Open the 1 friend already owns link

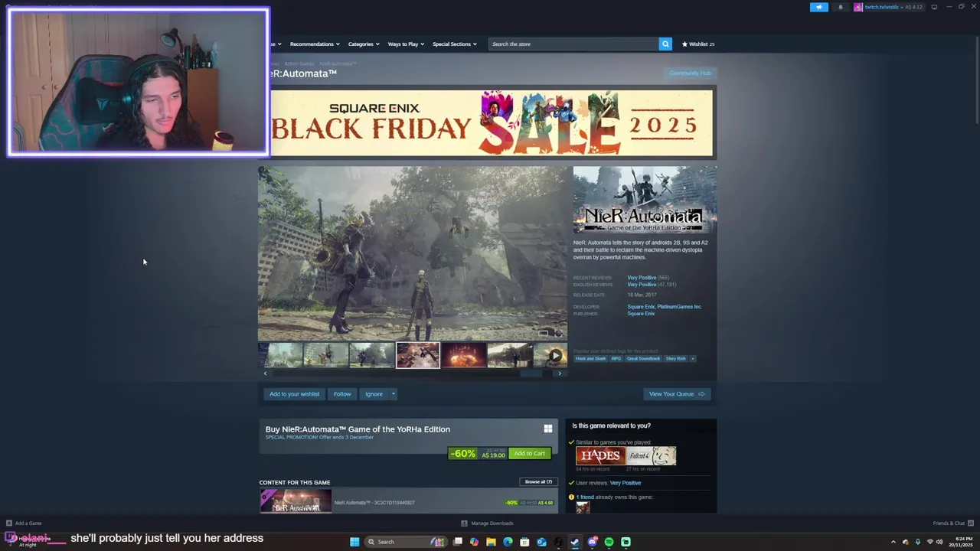585,497
